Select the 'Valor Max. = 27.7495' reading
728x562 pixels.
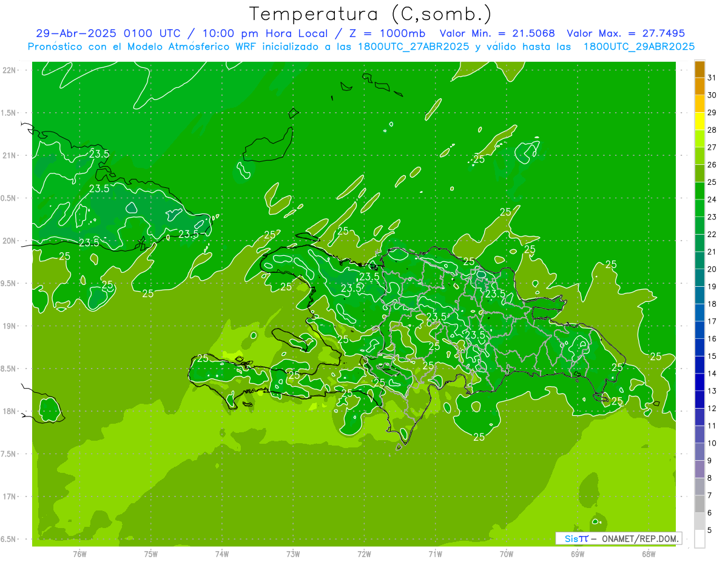(x=625, y=33)
